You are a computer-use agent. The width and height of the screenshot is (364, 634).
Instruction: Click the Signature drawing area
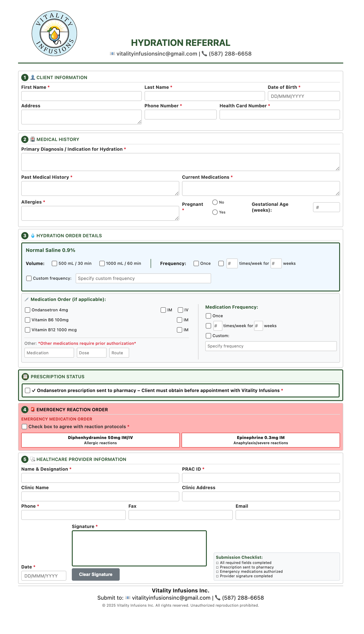click(139, 548)
